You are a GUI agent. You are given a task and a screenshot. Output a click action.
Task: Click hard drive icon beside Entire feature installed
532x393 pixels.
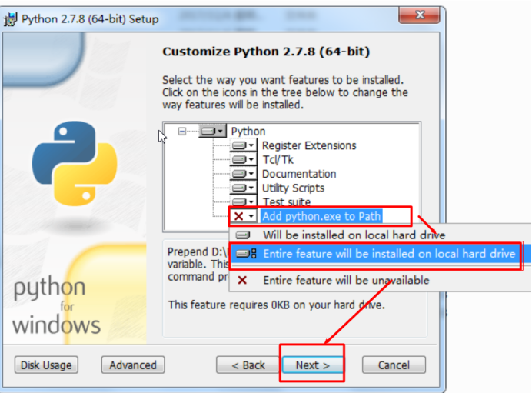246,254
